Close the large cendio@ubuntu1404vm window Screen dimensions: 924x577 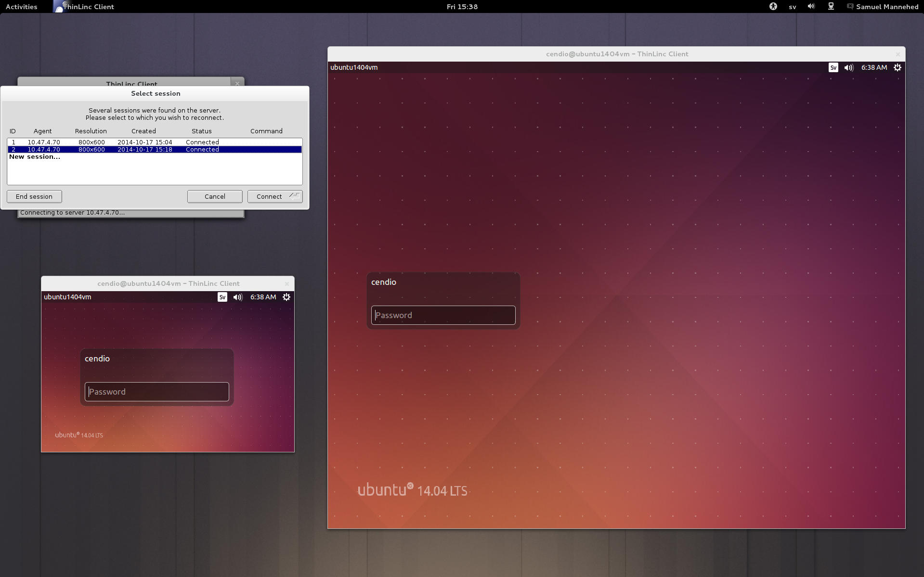pyautogui.click(x=898, y=54)
